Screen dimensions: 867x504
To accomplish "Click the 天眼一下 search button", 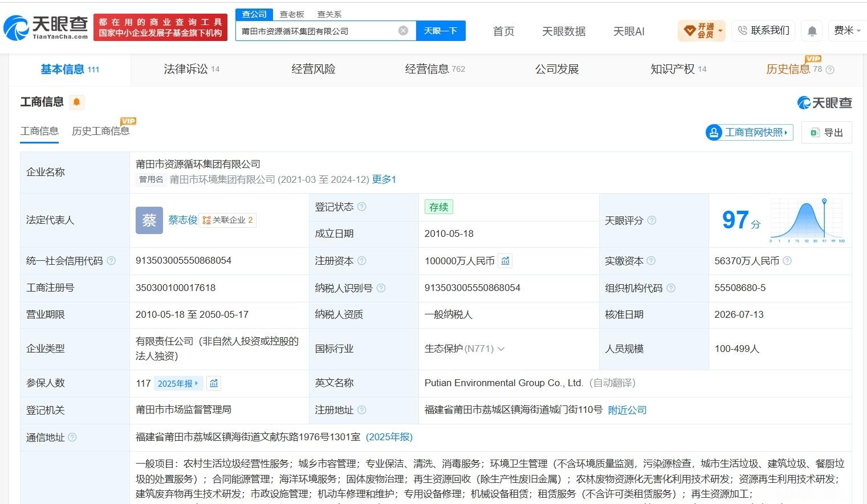I will [441, 31].
